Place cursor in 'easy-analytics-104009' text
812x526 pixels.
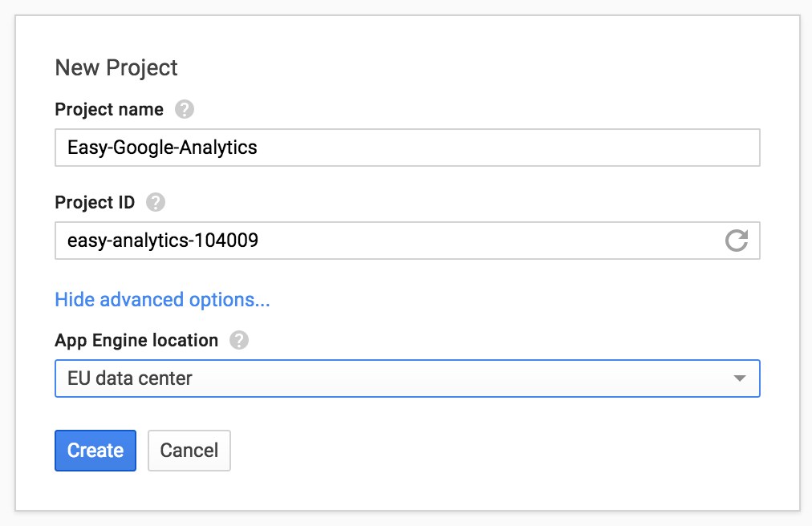point(163,241)
